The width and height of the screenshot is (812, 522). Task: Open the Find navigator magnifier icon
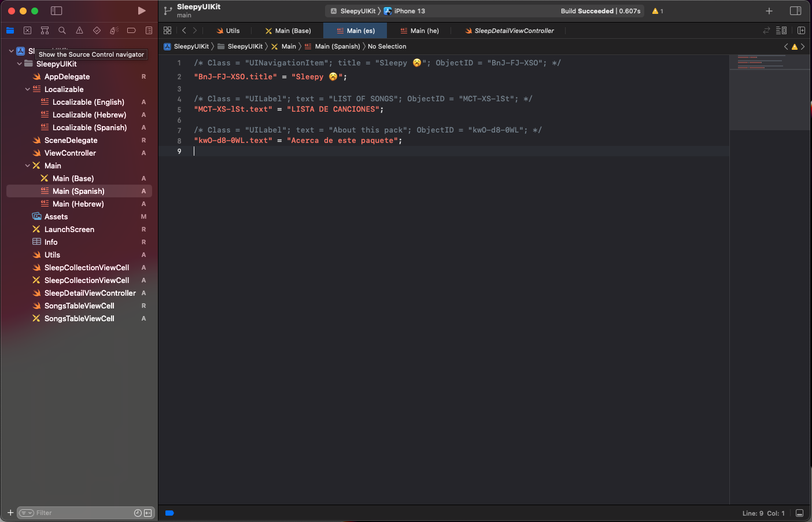(62, 31)
